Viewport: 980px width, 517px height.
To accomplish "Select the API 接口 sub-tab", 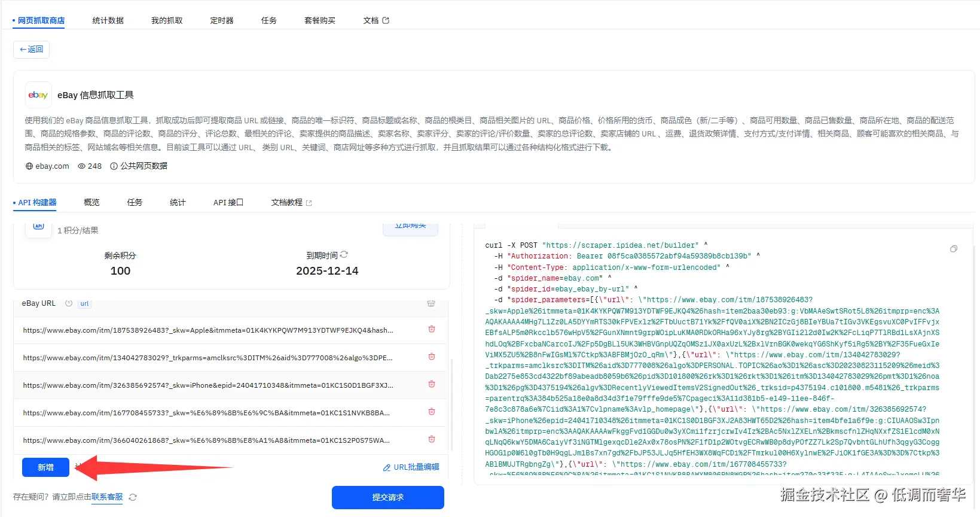I will pyautogui.click(x=228, y=203).
